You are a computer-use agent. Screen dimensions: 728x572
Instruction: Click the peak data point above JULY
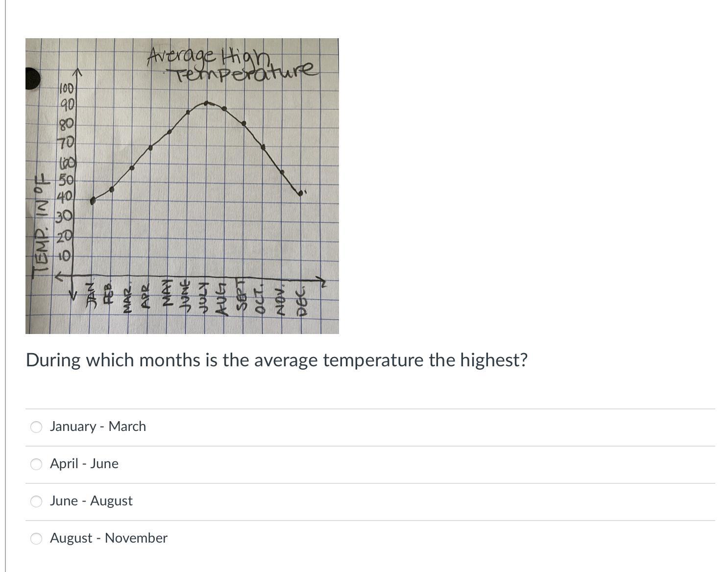(207, 103)
